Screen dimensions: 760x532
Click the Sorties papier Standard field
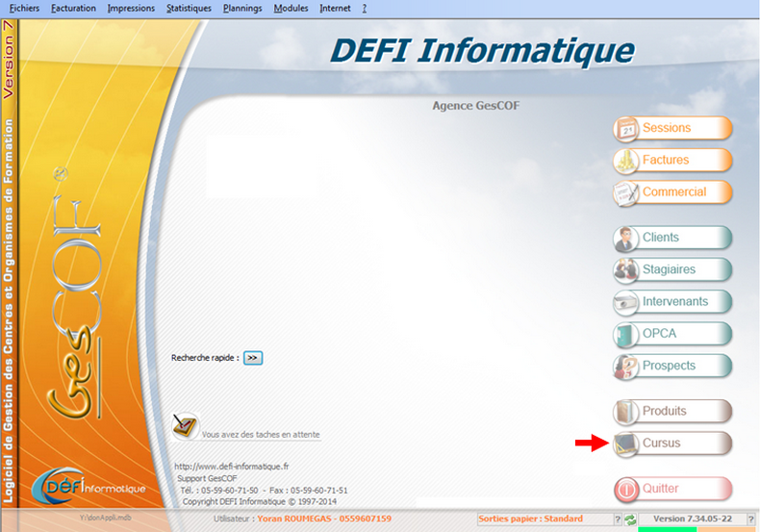coord(530,519)
